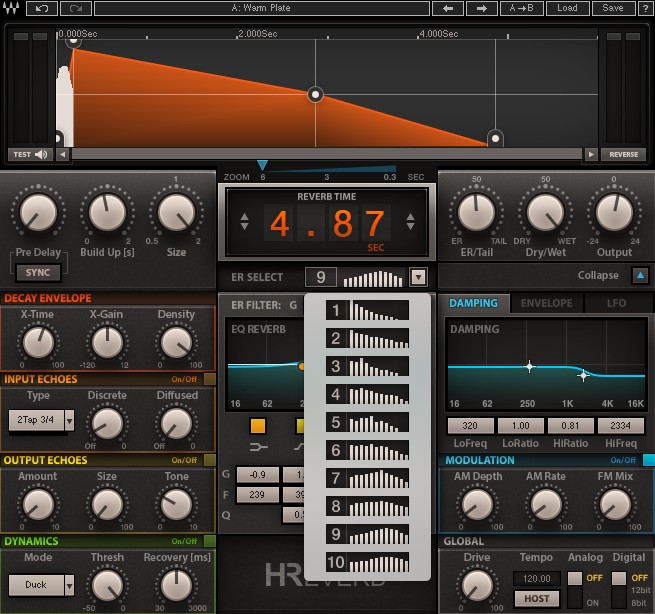655x614 pixels.
Task: Copy setup with the A→B button
Action: point(521,8)
